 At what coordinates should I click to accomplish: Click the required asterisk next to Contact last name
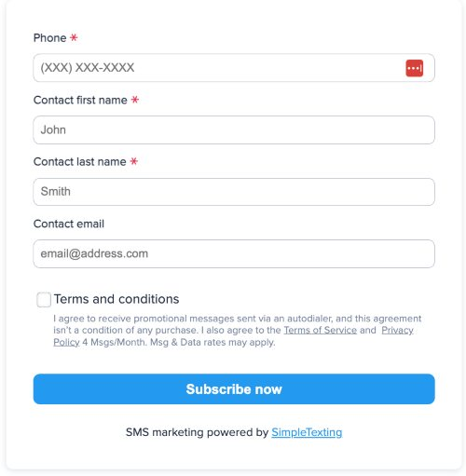(134, 161)
